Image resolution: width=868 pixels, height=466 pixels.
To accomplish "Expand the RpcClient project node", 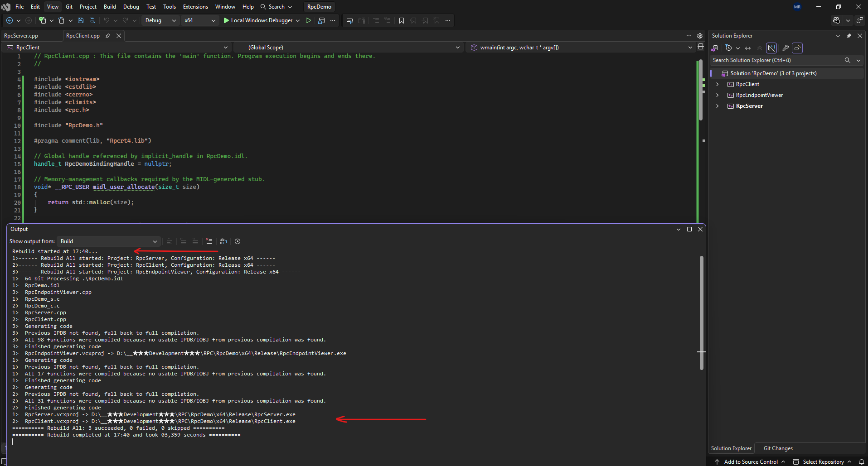I will pos(717,84).
